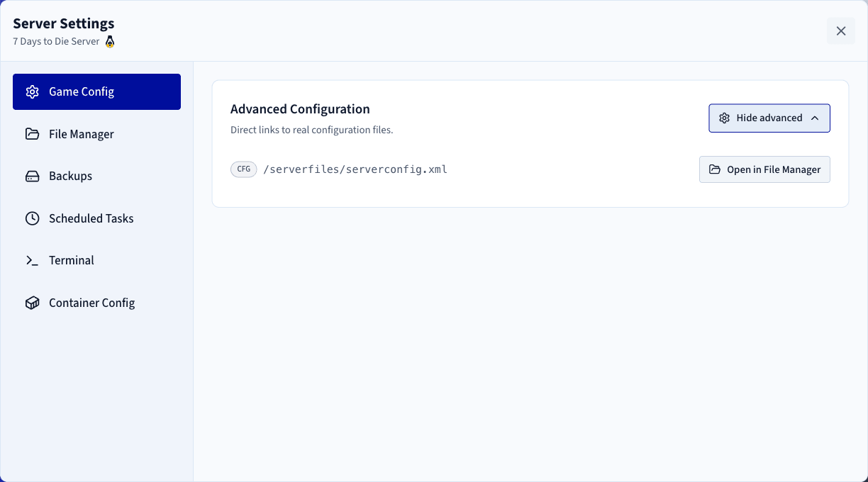Image resolution: width=868 pixels, height=482 pixels.
Task: Click the /serverfiles/serverconfig.xml path
Action: tap(355, 169)
